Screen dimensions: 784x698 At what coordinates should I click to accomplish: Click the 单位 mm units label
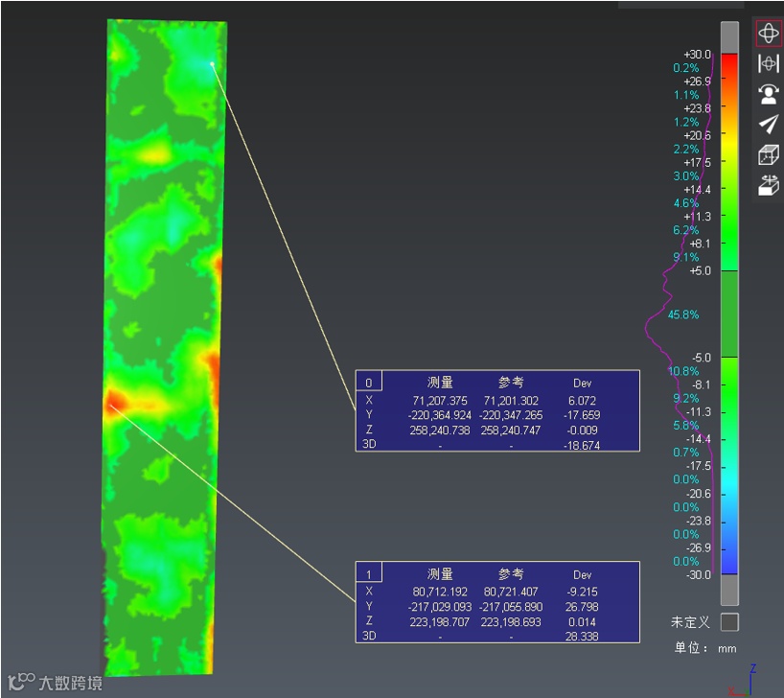pyautogui.click(x=705, y=648)
